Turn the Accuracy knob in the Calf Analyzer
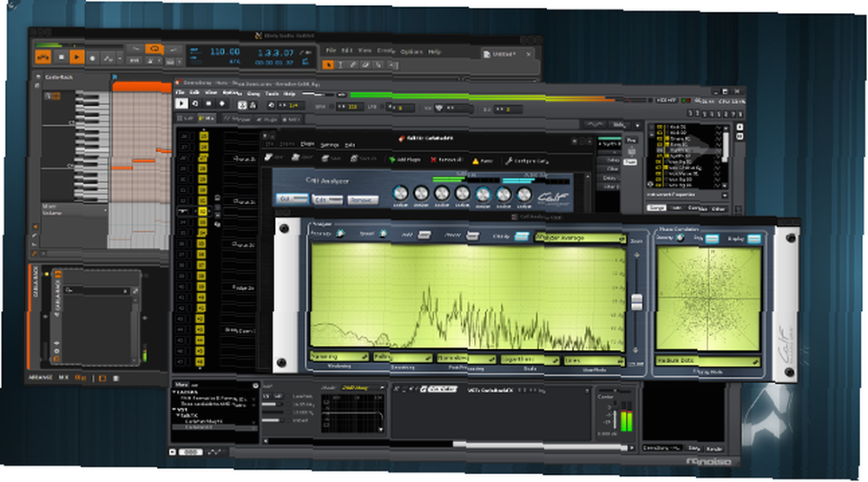Image resolution: width=868 pixels, height=482 pixels. (340, 234)
